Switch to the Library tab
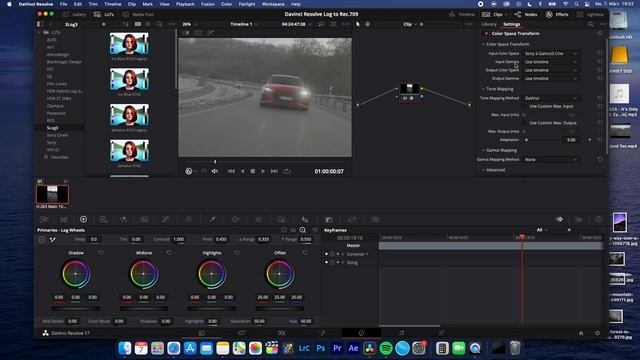 [x=489, y=24]
